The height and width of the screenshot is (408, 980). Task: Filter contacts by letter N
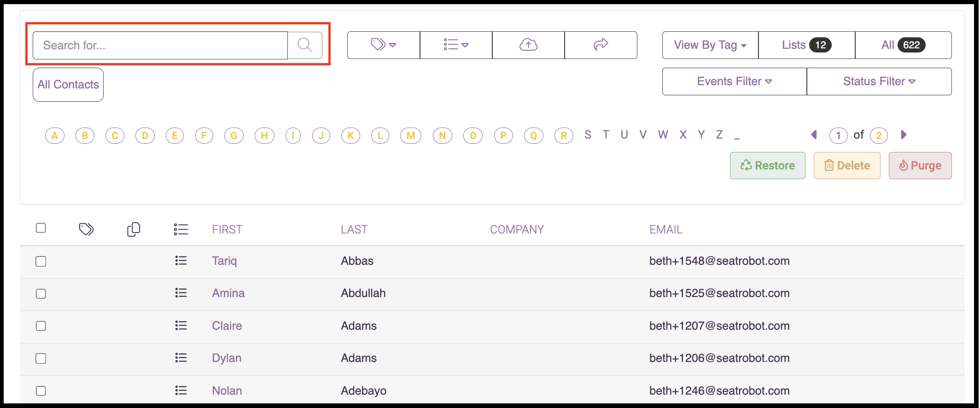coord(443,135)
